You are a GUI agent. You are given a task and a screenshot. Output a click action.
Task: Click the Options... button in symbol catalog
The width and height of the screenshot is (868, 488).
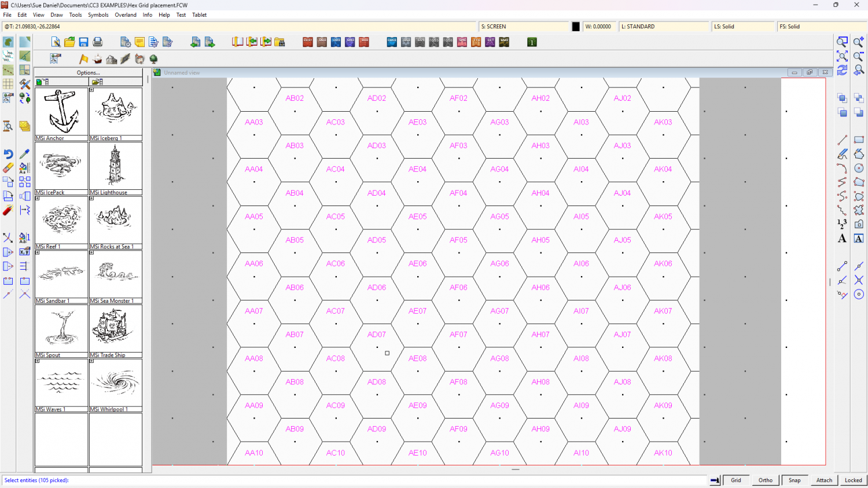click(x=88, y=73)
